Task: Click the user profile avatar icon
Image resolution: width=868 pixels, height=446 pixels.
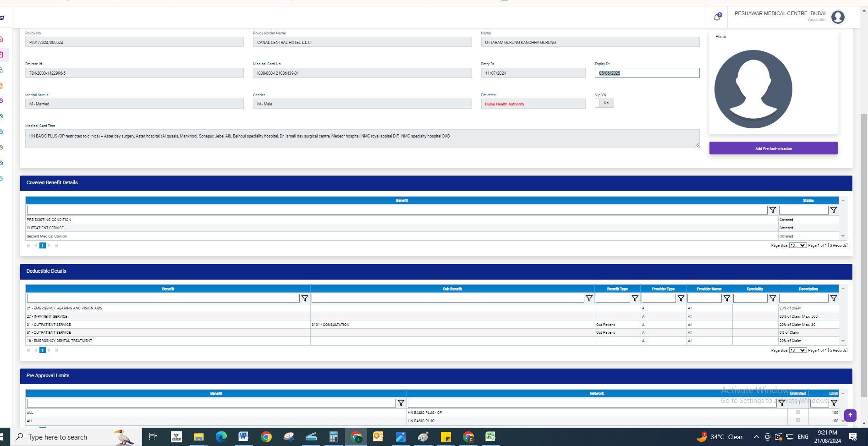Action: pos(838,17)
